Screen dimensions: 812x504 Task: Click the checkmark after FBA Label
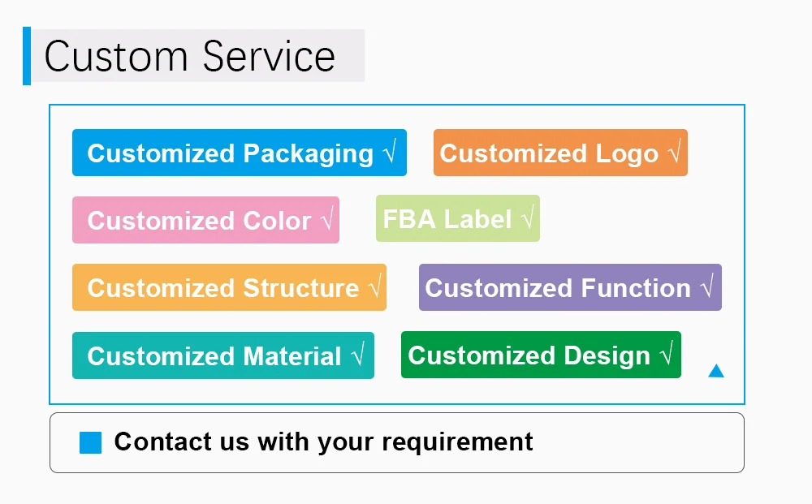tap(528, 218)
